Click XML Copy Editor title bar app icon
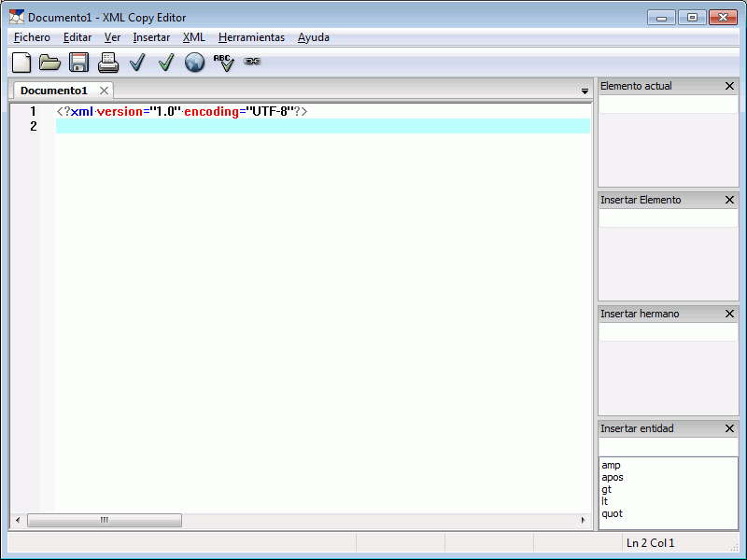747x560 pixels. (x=17, y=17)
